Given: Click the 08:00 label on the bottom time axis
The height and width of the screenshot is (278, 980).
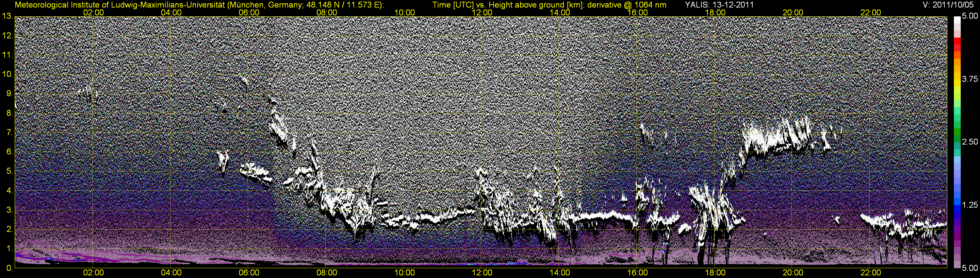Looking at the screenshot, I should coord(327,273).
